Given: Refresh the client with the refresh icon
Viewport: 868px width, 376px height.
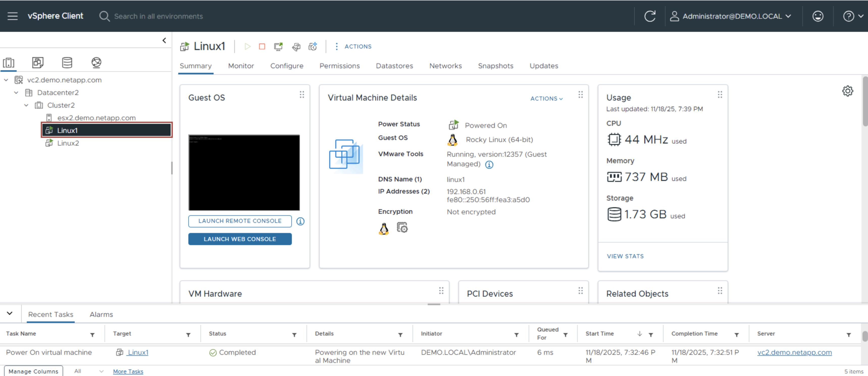Looking at the screenshot, I should point(650,16).
